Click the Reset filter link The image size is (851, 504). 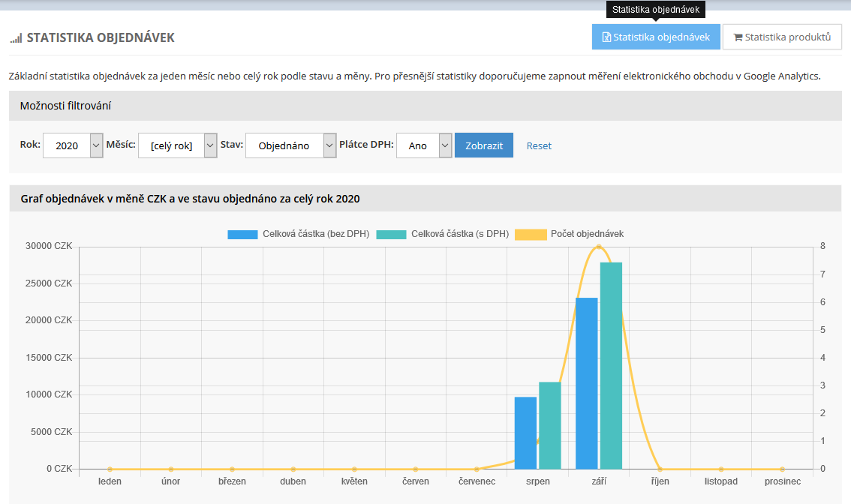(x=539, y=145)
